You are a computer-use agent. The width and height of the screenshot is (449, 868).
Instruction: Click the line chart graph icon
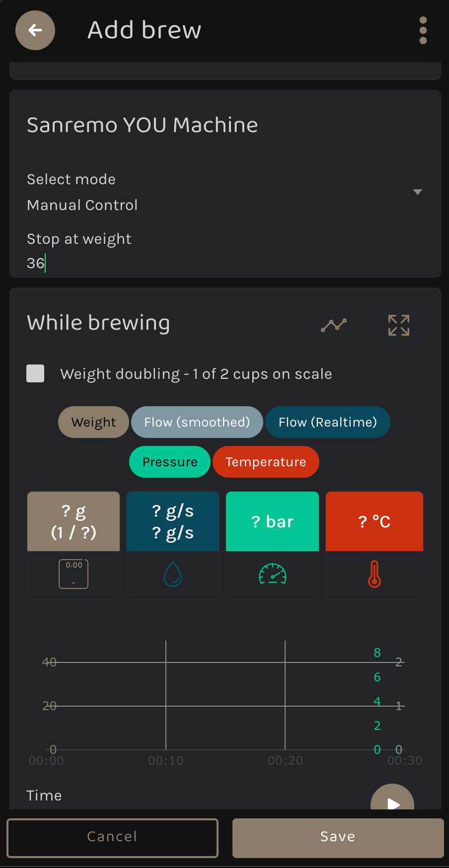(333, 325)
